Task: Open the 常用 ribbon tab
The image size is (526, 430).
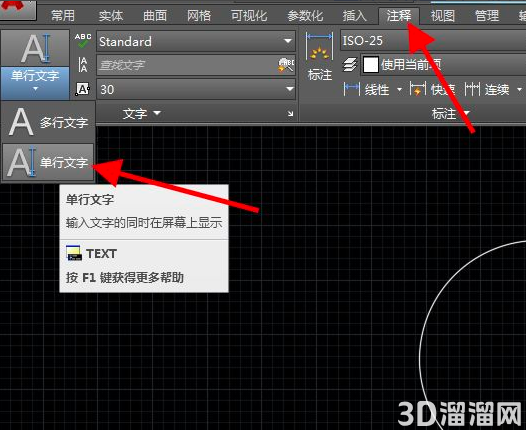Action: click(63, 15)
